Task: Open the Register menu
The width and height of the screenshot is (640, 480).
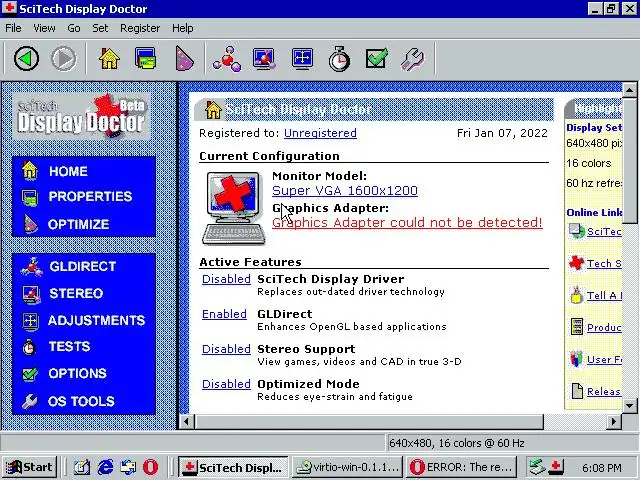Action: [x=140, y=28]
